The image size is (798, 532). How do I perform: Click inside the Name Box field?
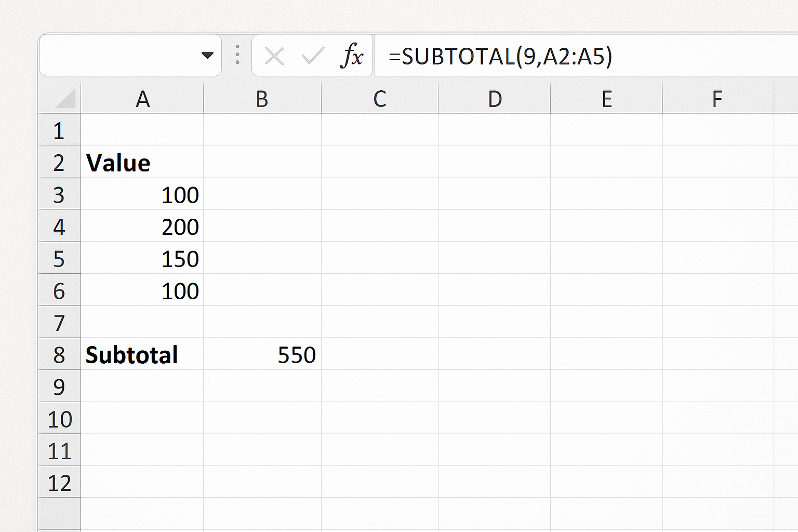click(119, 56)
